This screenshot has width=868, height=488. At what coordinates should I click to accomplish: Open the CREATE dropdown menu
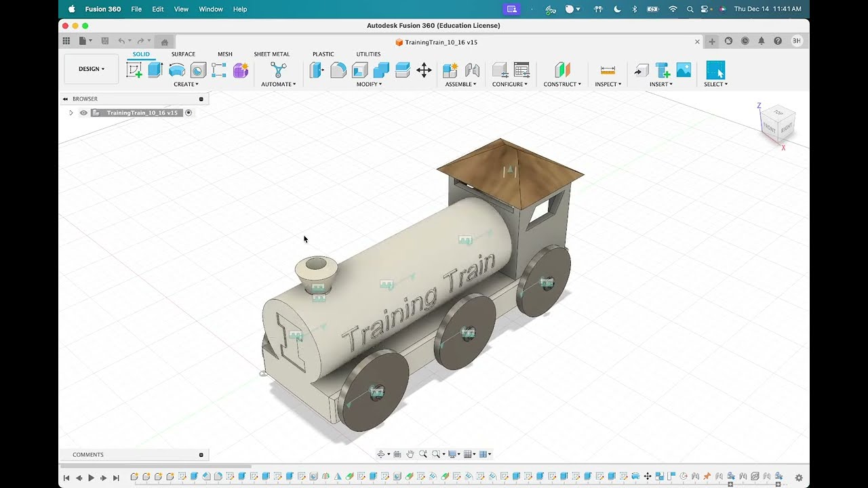[x=186, y=84]
